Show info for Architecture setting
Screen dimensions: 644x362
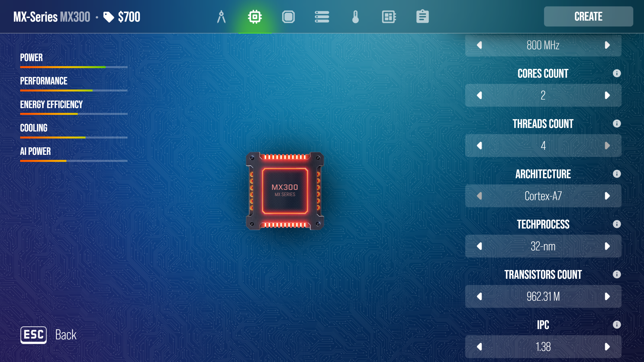[617, 174]
